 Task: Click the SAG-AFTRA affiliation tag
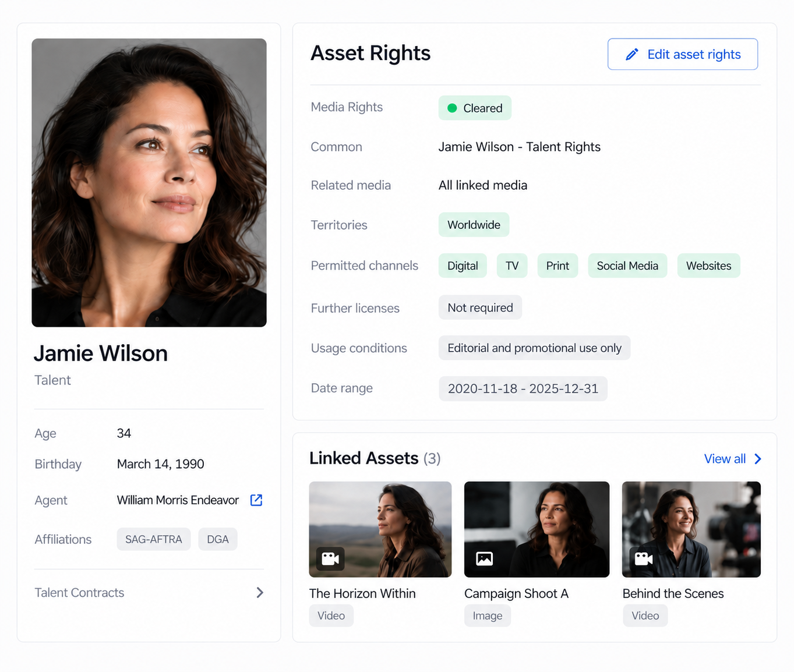[154, 539]
